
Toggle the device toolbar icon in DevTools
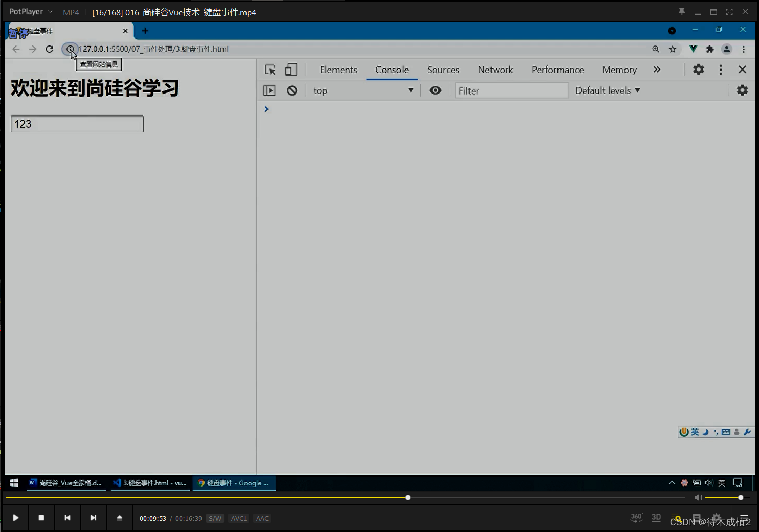click(x=291, y=70)
